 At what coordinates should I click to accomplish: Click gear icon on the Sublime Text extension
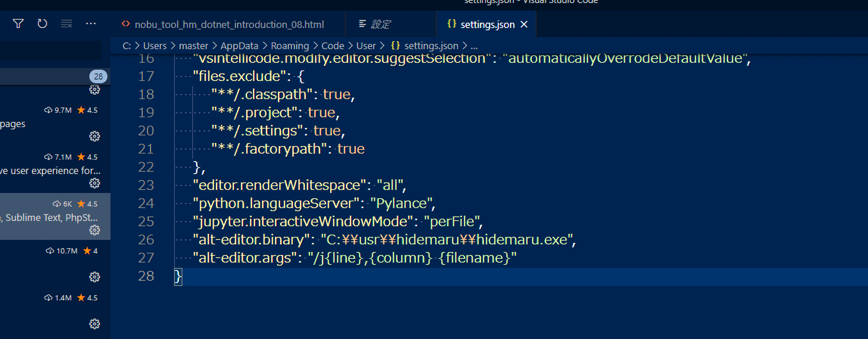tap(95, 230)
